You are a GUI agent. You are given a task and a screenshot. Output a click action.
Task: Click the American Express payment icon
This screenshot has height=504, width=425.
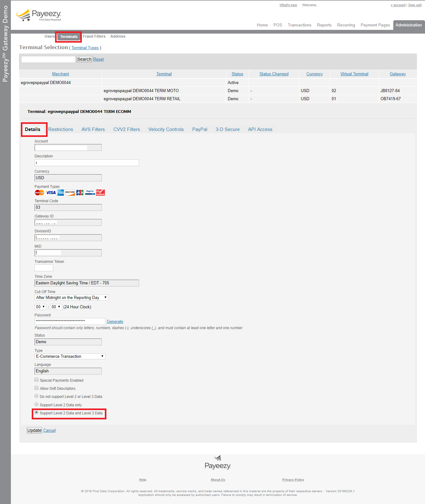click(x=61, y=193)
